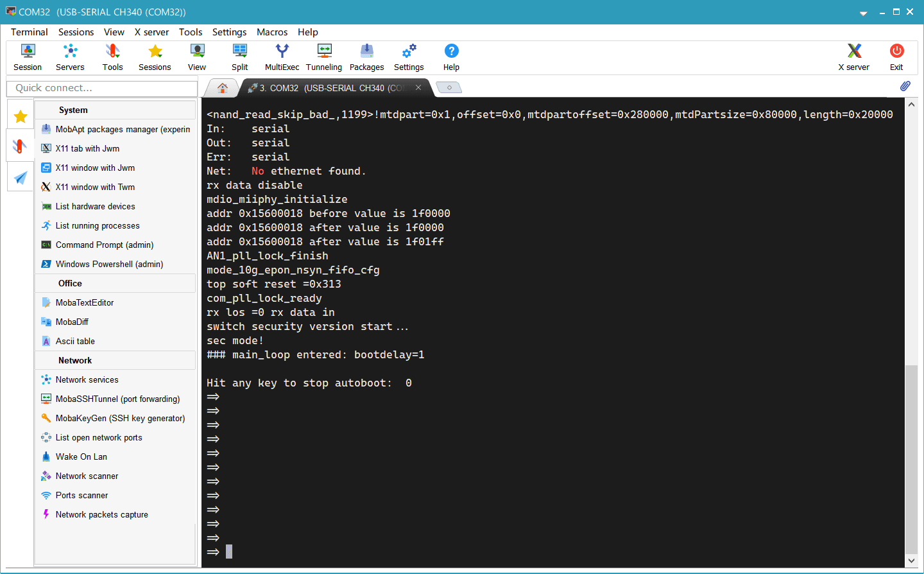Select the paper plane Macros sidebar tab
The image size is (924, 574).
21,177
